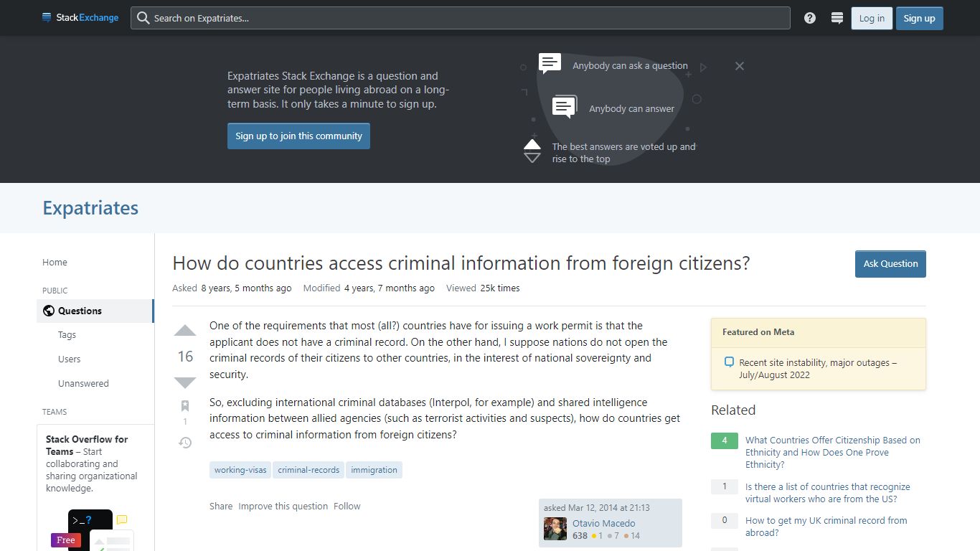980x551 pixels.
Task: Click the Sign up button in header
Action: [919, 18]
